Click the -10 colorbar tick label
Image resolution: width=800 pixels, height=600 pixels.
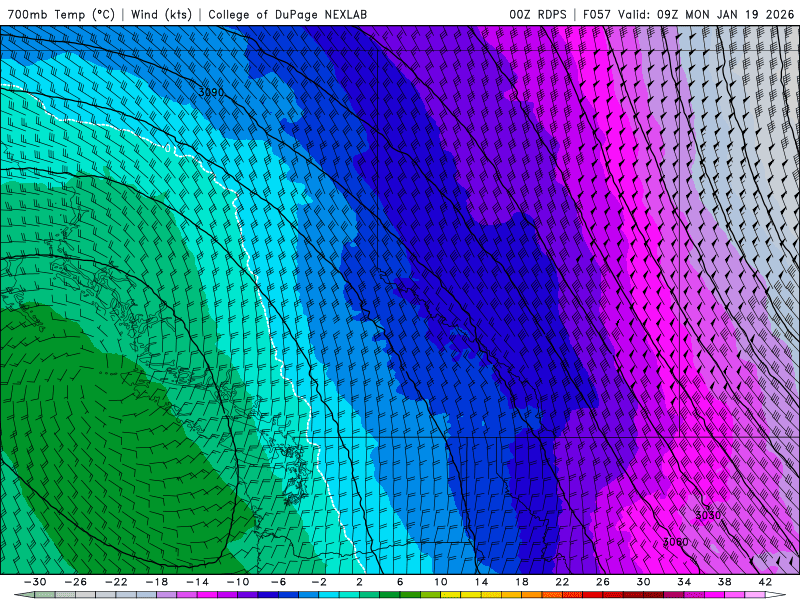point(238,582)
